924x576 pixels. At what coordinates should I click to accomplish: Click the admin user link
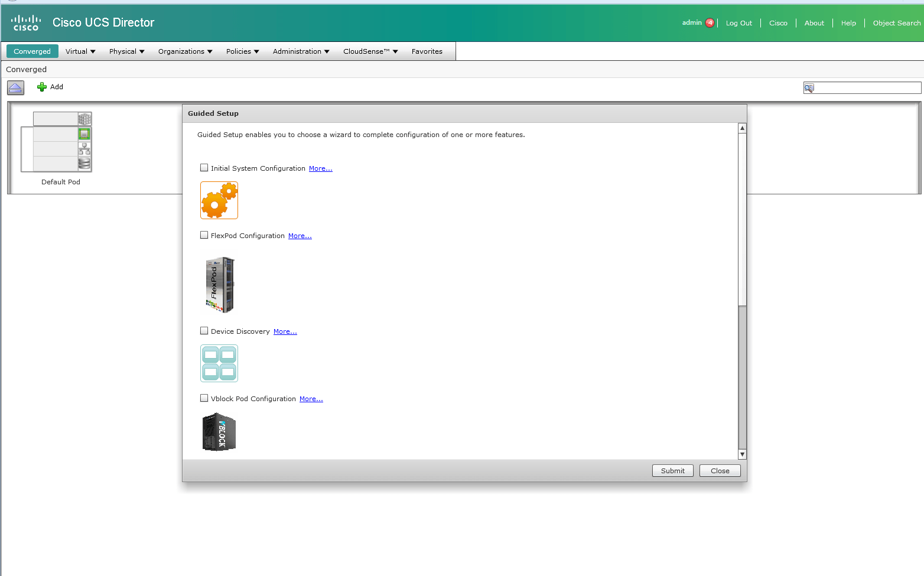coord(692,23)
